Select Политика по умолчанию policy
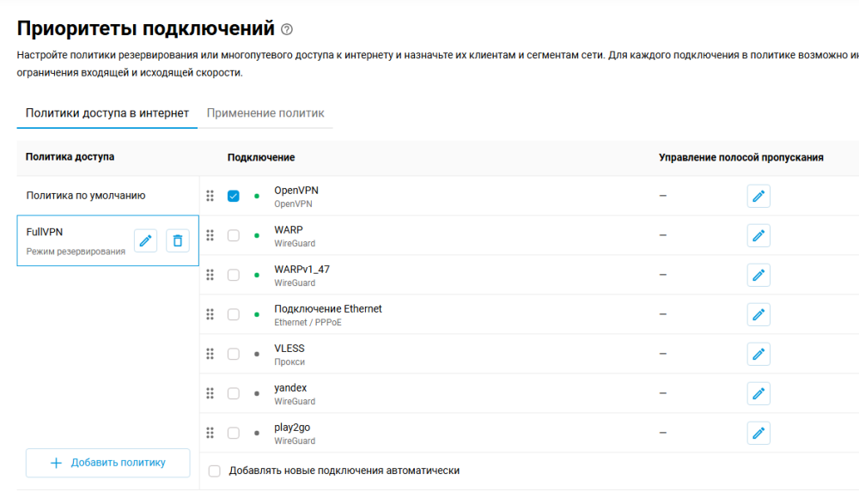 coord(107,196)
